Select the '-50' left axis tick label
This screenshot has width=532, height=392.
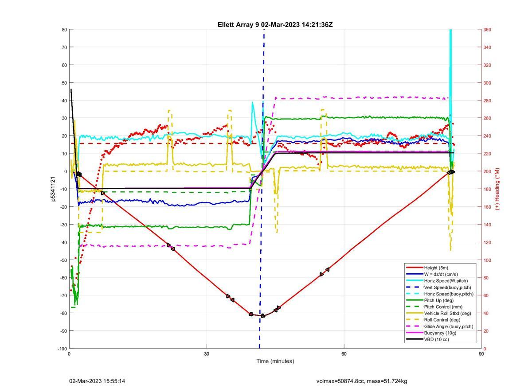63,260
